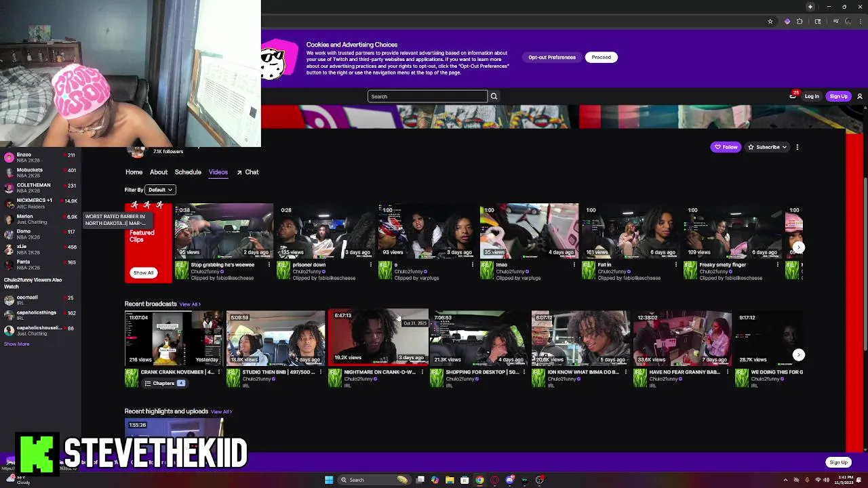868x488 pixels.
Task: Open the channel three-dot options menu
Action: point(797,147)
